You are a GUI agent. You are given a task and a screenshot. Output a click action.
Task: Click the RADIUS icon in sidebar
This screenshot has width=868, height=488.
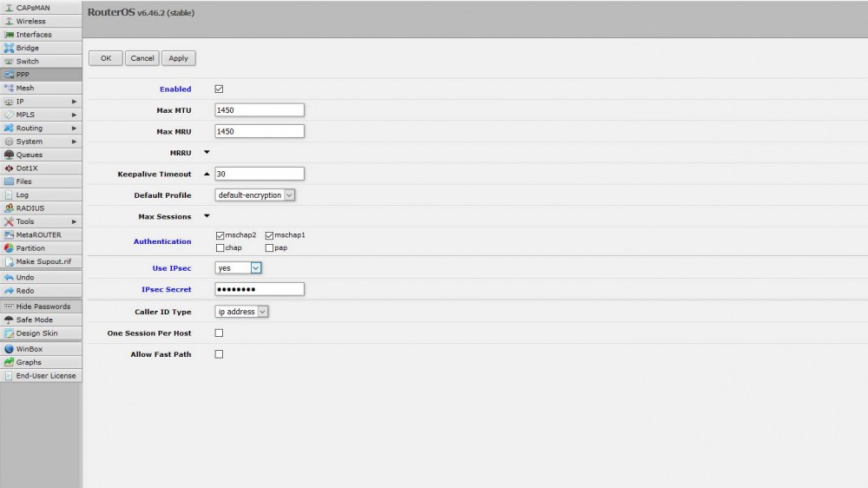[x=9, y=208]
